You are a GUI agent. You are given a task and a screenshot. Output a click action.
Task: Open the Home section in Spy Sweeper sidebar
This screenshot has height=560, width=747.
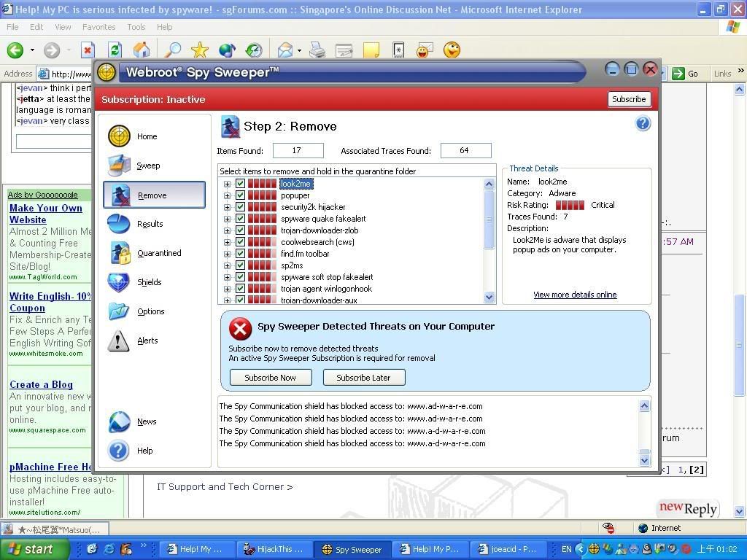146,136
